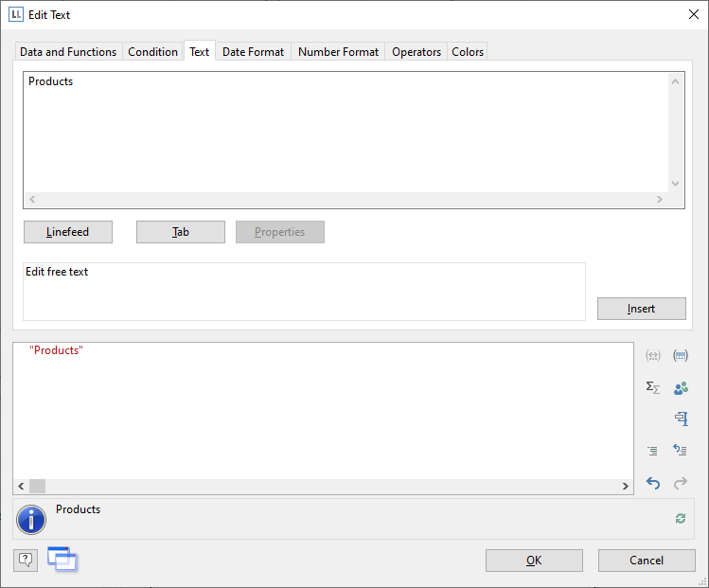Click the blue and green users icon
709x588 pixels.
tap(681, 387)
